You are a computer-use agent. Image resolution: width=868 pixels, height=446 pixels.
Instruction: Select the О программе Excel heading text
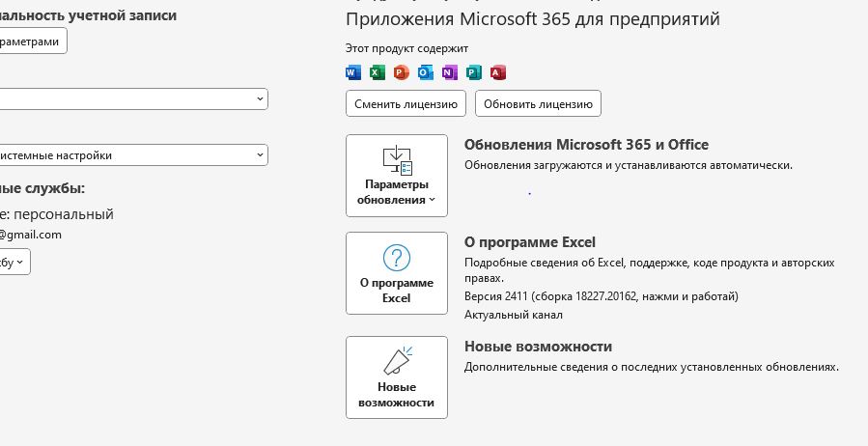pos(530,242)
